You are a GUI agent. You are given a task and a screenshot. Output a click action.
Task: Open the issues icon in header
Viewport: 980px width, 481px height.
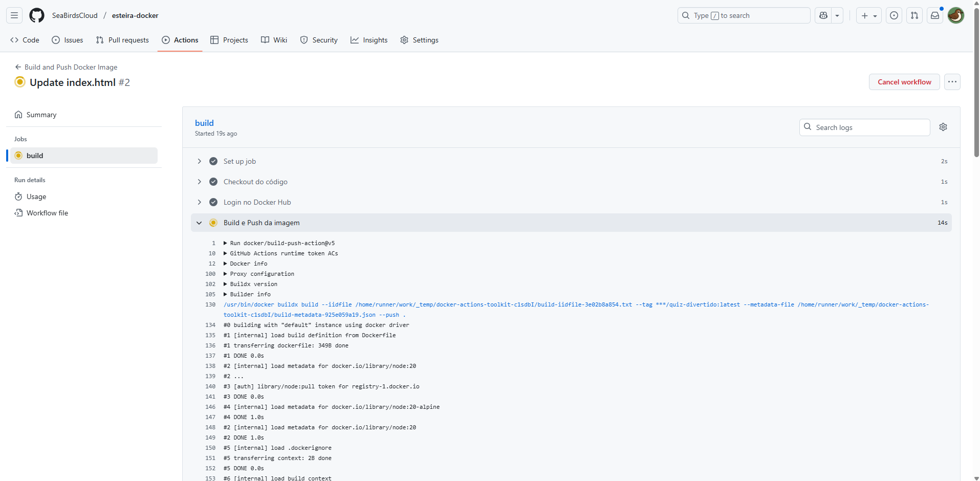click(x=894, y=15)
